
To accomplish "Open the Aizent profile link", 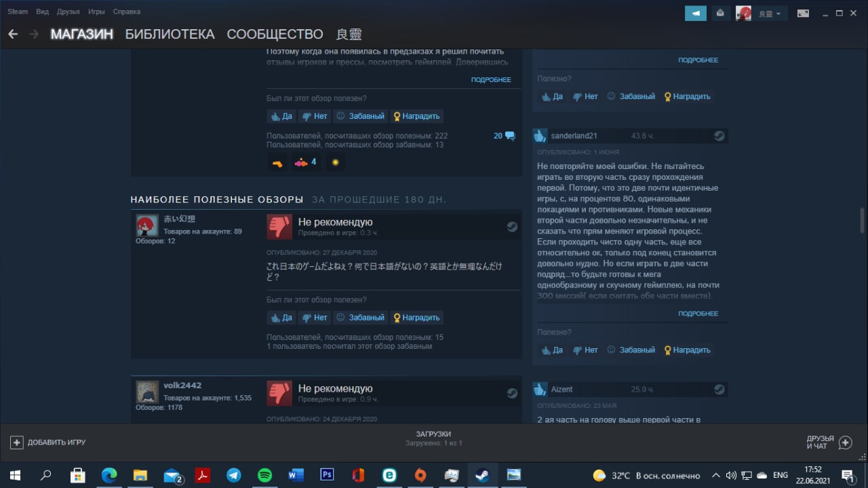I will point(561,390).
